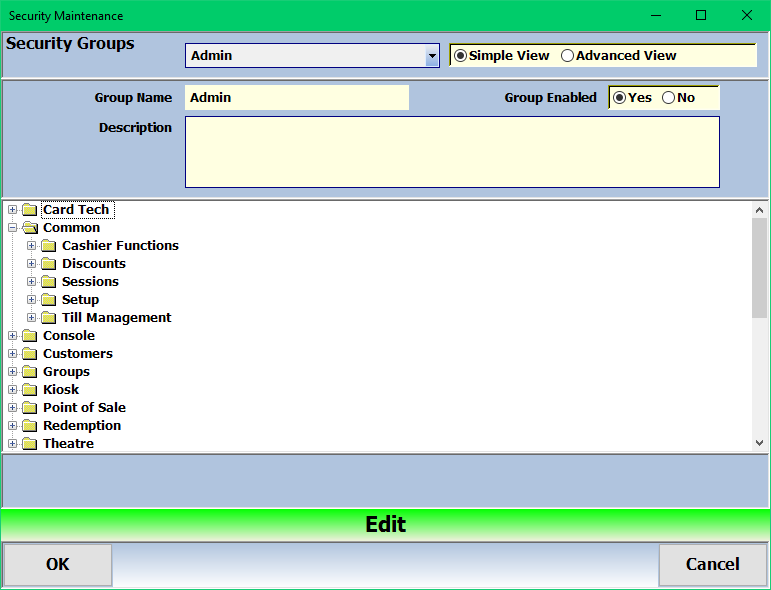
Task: Select the Customers tree item
Action: [77, 354]
